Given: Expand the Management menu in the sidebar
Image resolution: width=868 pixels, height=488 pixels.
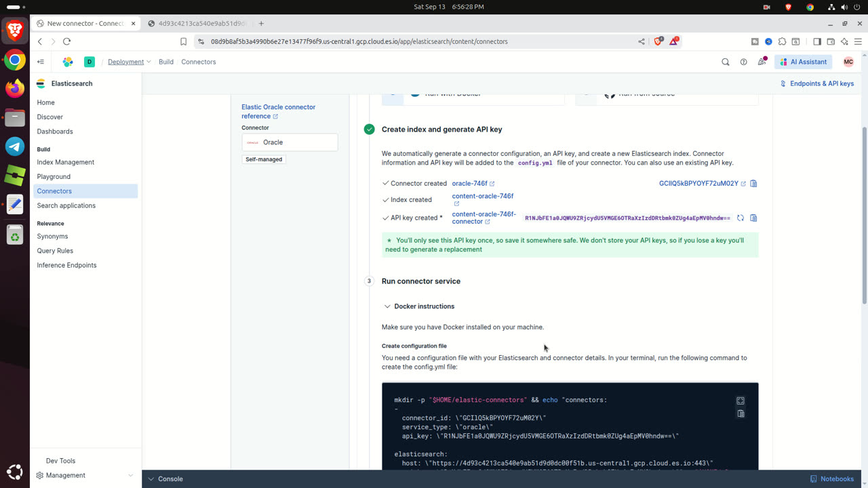Looking at the screenshot, I should click(x=85, y=475).
